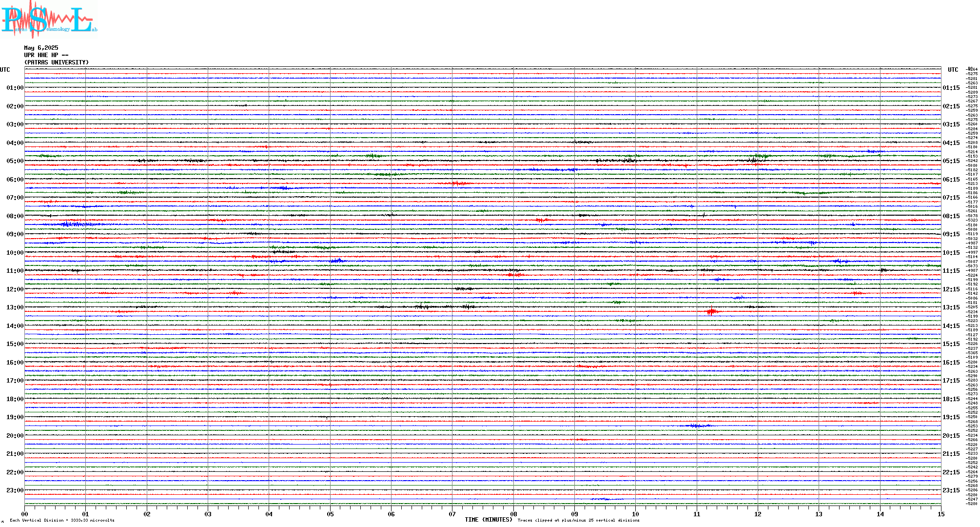
Task: Click the right UTC axis heading
Action: point(953,70)
